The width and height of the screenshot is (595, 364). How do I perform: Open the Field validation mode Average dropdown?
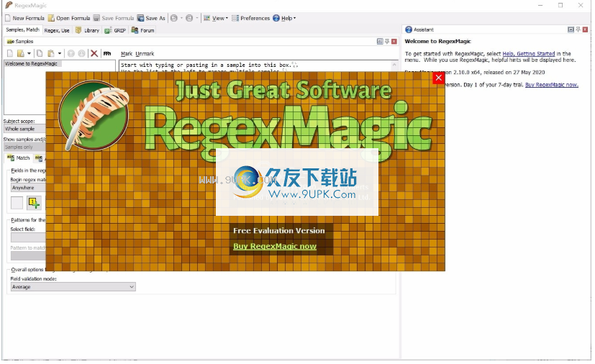73,287
